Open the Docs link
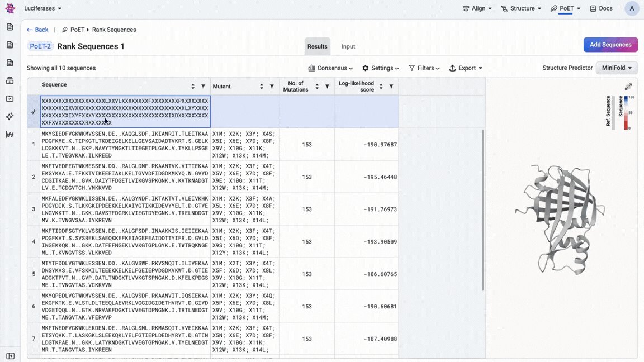This screenshot has width=644, height=362. coord(602,8)
